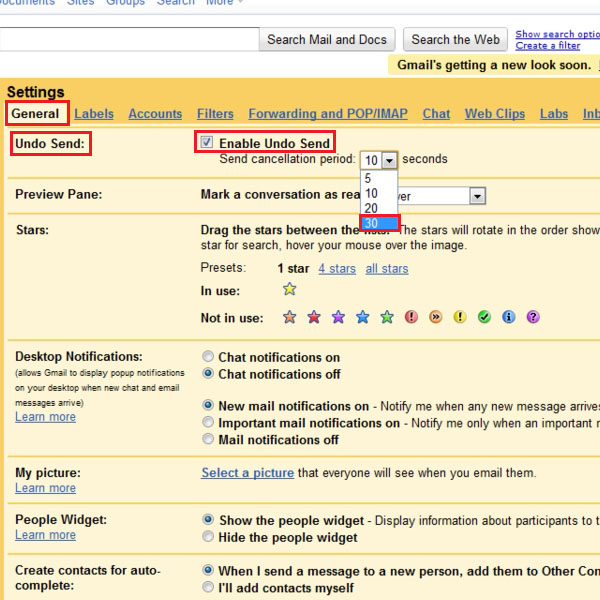Open the Sites link in top bar

80,2
